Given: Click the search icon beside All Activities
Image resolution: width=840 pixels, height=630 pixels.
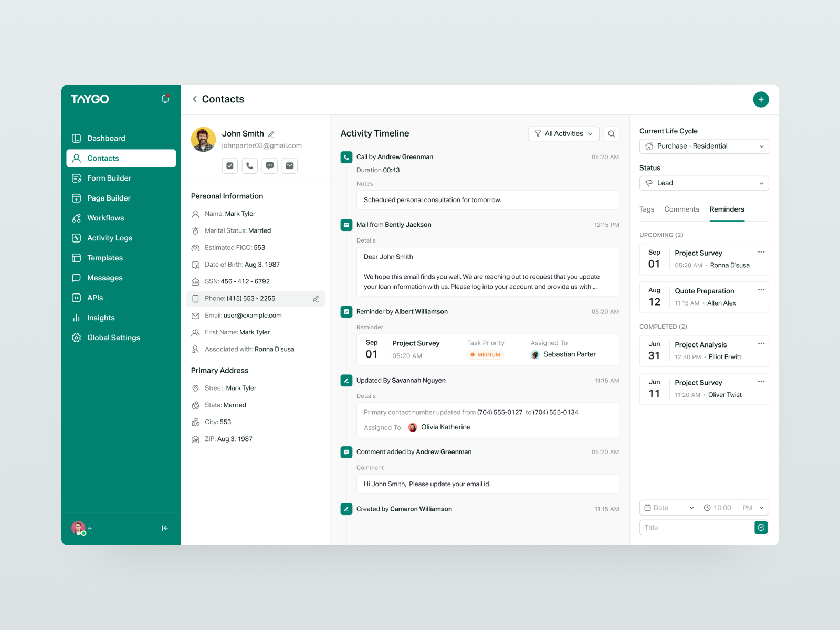Looking at the screenshot, I should [611, 133].
